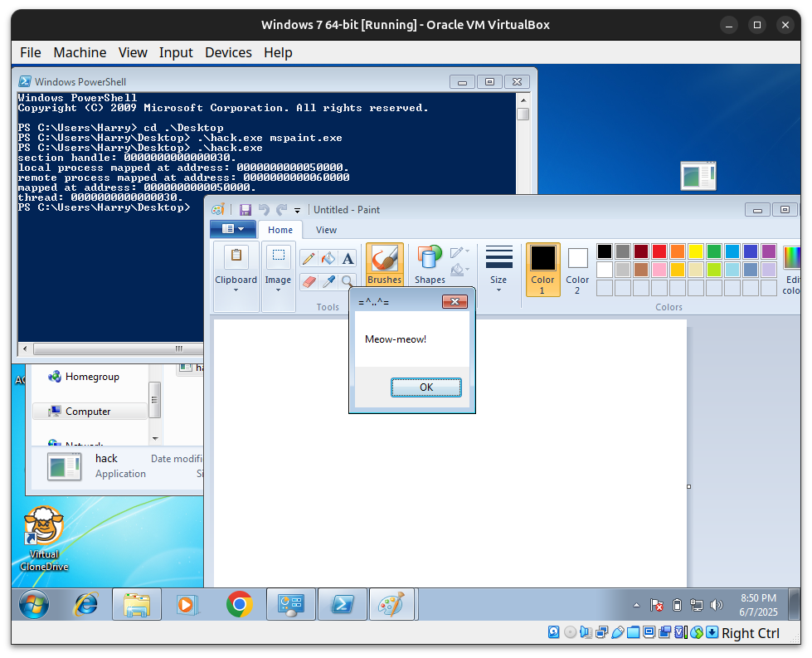
Task: Click the Edit colors button
Action: point(791,270)
